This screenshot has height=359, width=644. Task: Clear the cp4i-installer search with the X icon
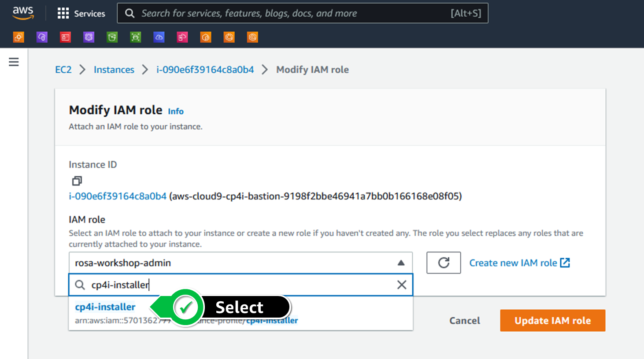pos(401,285)
